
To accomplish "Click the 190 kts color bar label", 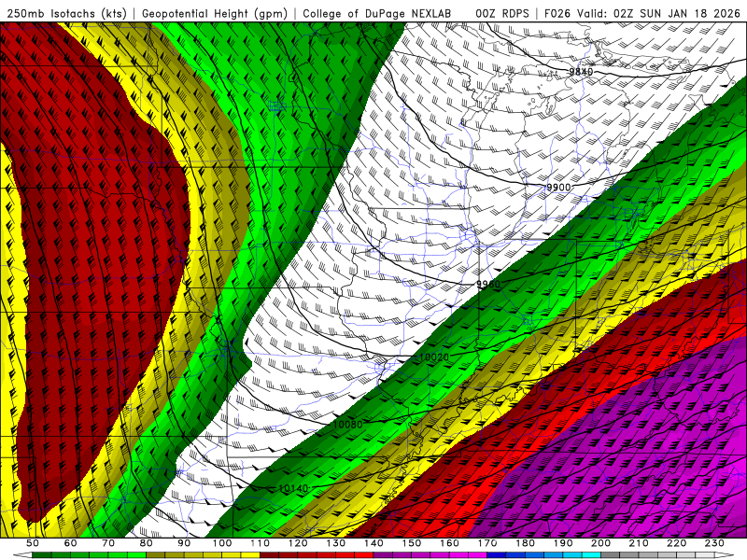I will (563, 543).
